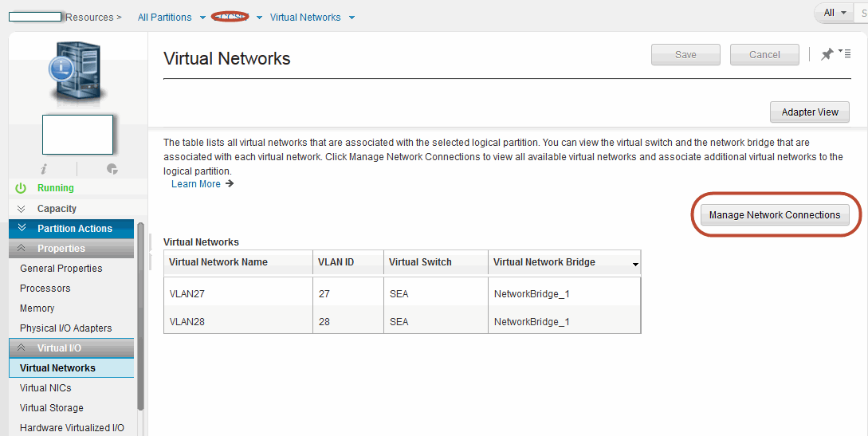Open Virtual Network Bridge column sort menu

pos(635,264)
